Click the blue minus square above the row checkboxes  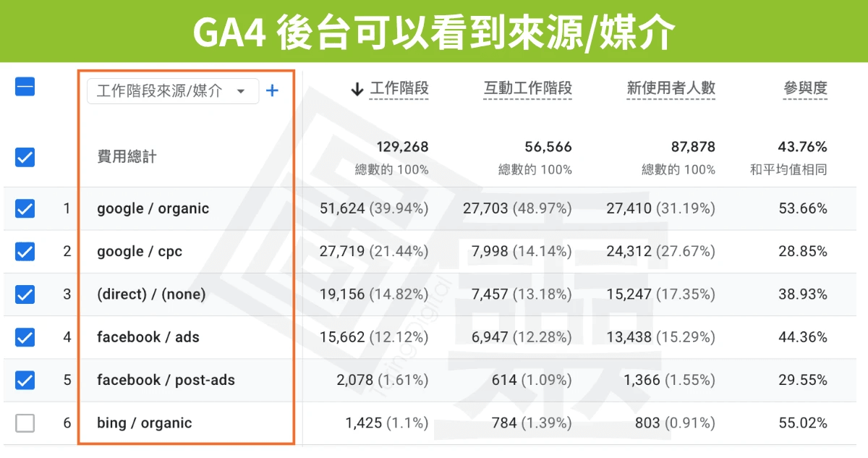click(25, 85)
